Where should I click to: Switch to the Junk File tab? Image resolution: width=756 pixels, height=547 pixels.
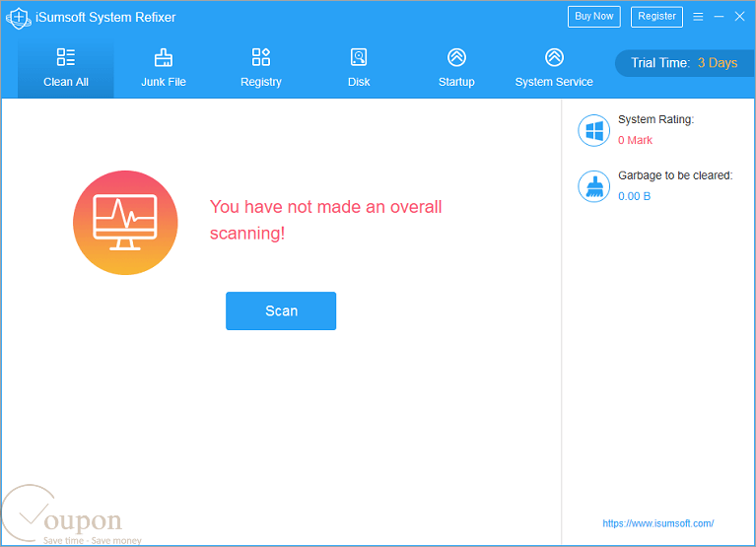coord(164,68)
